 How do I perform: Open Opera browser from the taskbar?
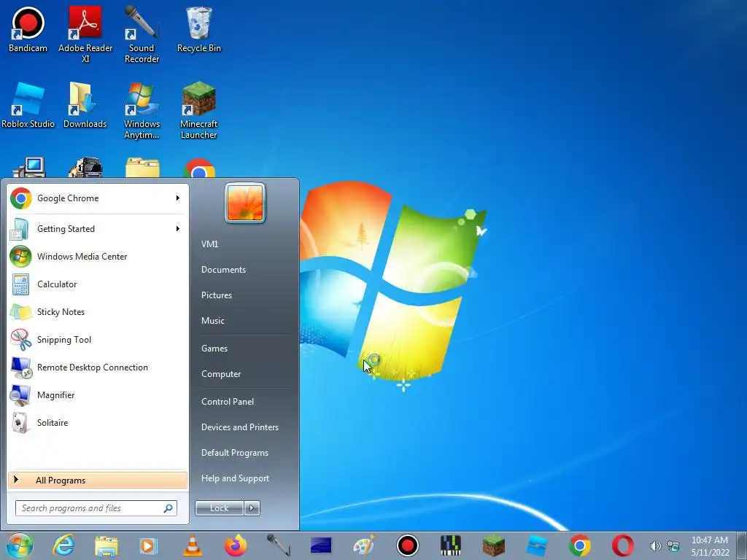tap(623, 545)
